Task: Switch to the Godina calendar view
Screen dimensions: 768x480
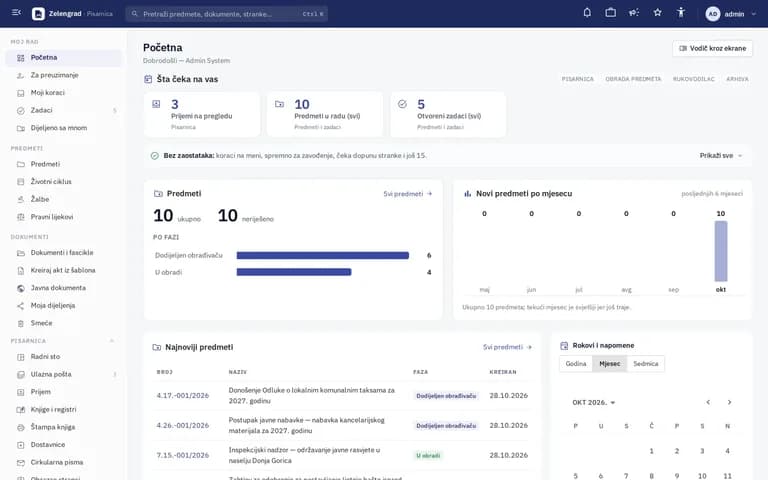Action: (x=576, y=364)
